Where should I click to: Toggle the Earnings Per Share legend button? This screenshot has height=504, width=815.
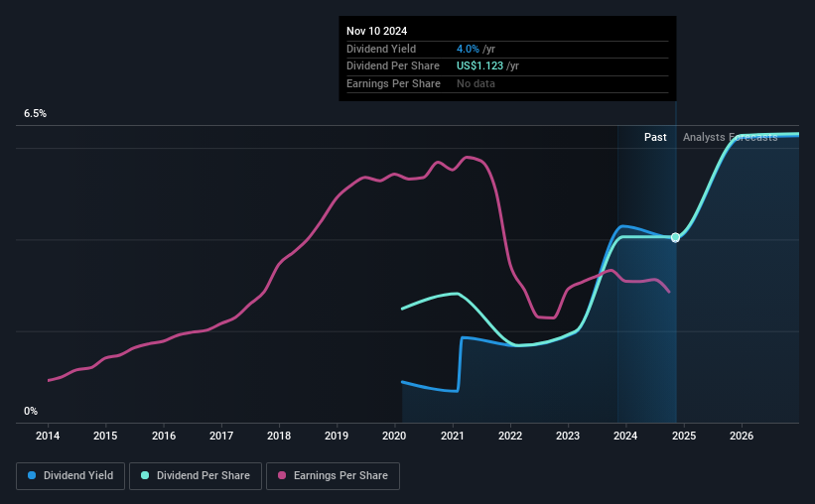pos(333,476)
